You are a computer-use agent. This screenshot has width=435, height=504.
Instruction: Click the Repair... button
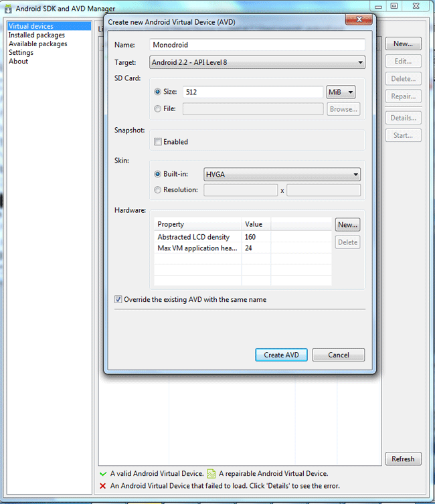[x=403, y=96]
